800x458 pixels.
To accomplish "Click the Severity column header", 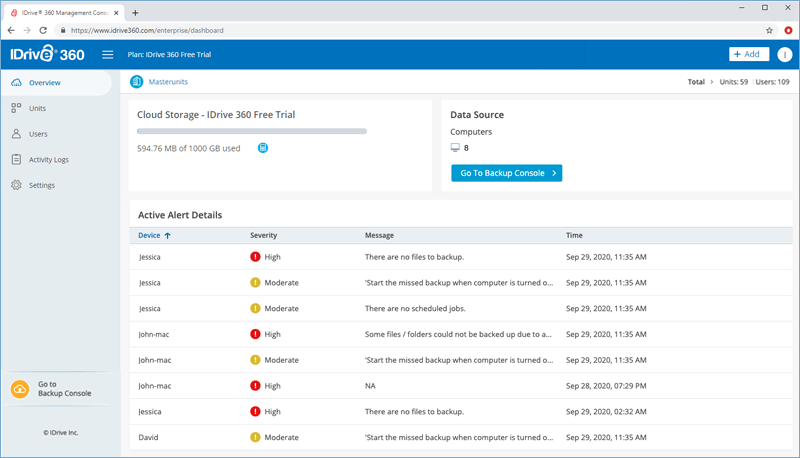I will coord(264,236).
